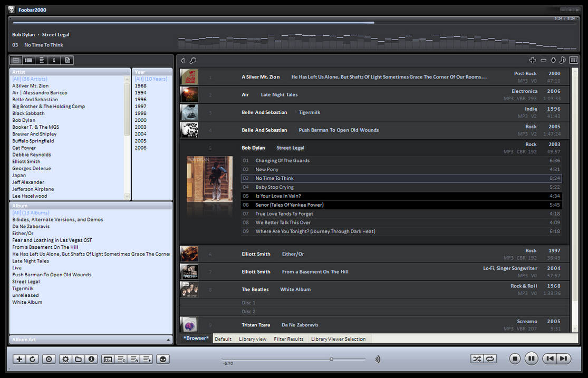Select the first panel view button with bars
The width and height of the screenshot is (588, 378).
click(x=16, y=60)
